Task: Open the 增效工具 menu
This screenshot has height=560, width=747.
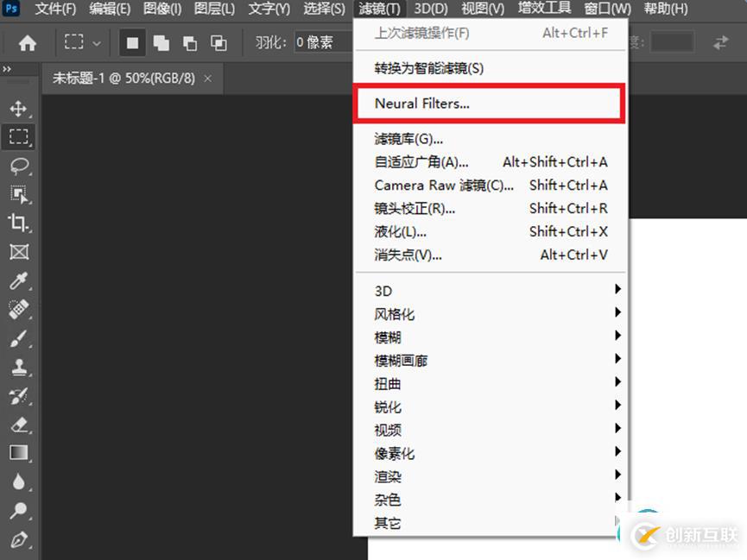Action: tap(544, 8)
